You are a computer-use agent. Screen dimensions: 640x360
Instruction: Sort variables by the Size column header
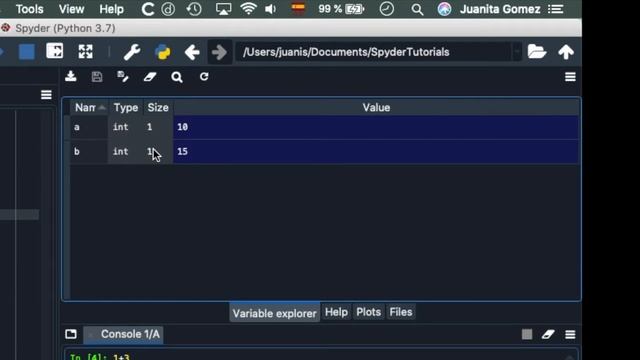coord(158,108)
